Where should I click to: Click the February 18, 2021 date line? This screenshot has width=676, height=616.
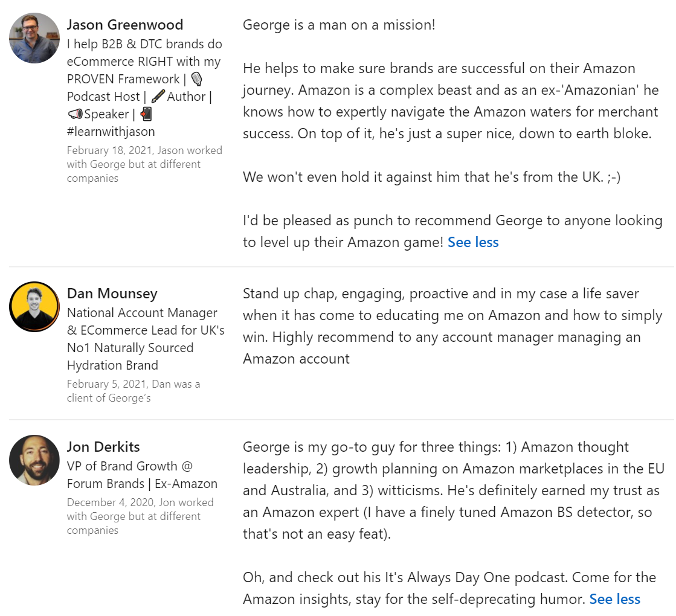pos(144,164)
